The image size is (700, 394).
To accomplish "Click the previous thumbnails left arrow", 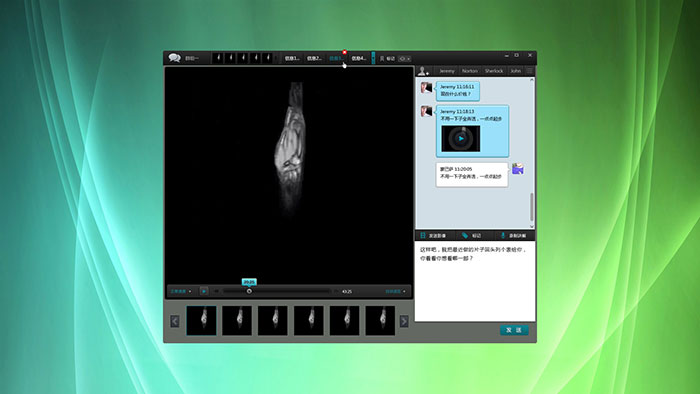I will coord(175,321).
